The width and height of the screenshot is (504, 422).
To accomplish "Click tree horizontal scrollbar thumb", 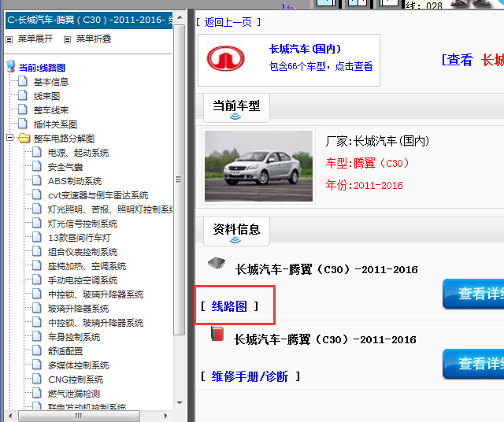I will (x=79, y=416).
